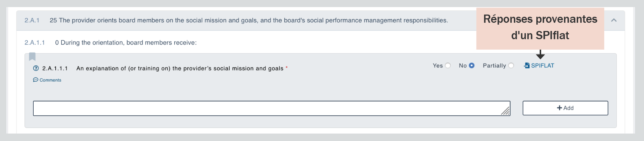Image resolution: width=644 pixels, height=141 pixels.
Task: Click the red required asterisk after the question
Action: [286, 68]
